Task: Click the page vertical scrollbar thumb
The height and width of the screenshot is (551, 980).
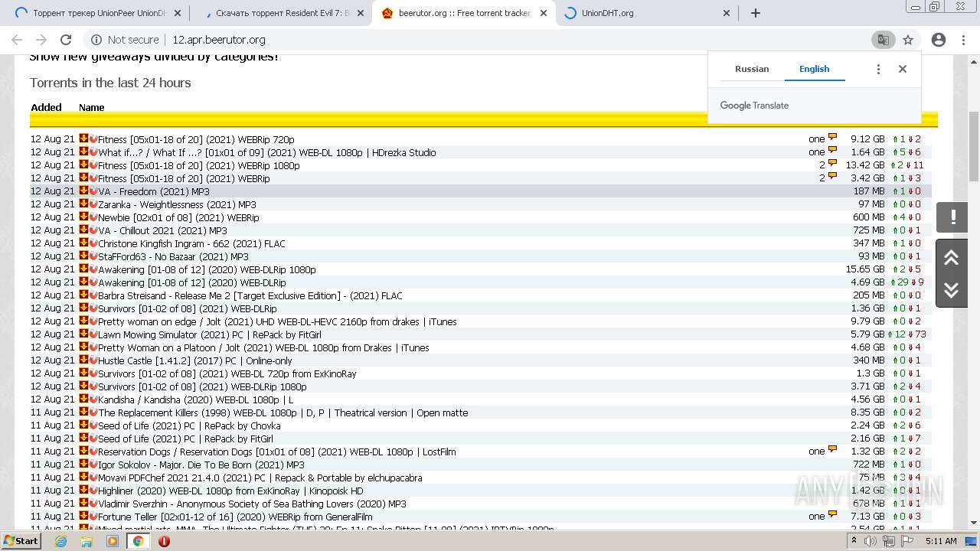Action: pyautogui.click(x=973, y=145)
